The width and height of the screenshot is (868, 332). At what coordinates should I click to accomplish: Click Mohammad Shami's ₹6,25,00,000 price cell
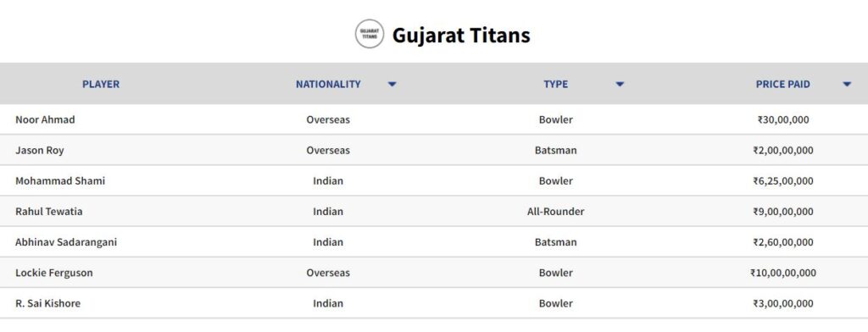(x=782, y=181)
